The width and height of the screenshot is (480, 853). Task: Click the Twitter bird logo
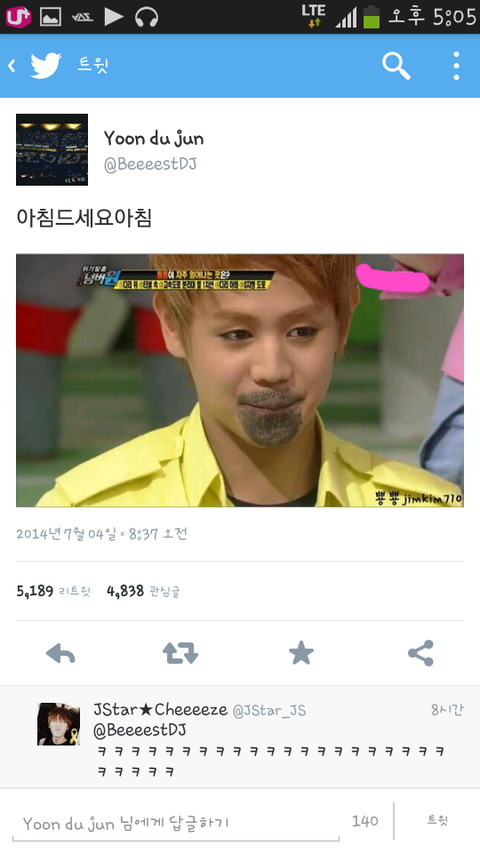point(46,66)
